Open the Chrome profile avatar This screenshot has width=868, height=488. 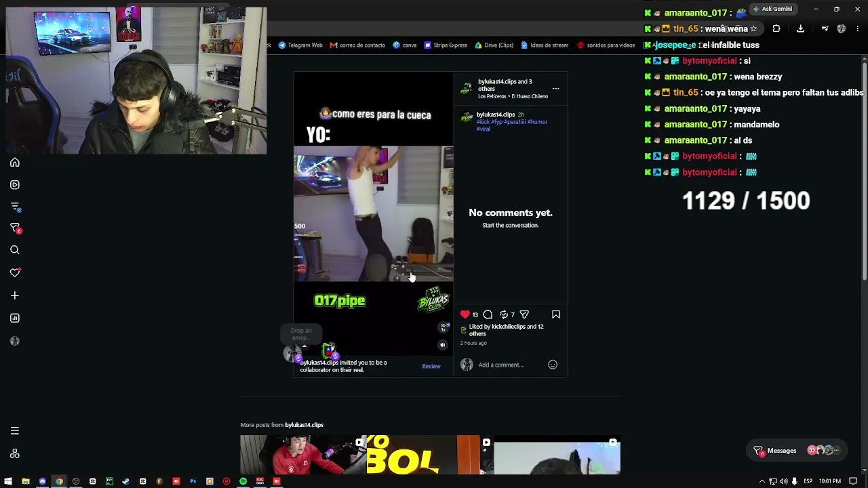(842, 28)
